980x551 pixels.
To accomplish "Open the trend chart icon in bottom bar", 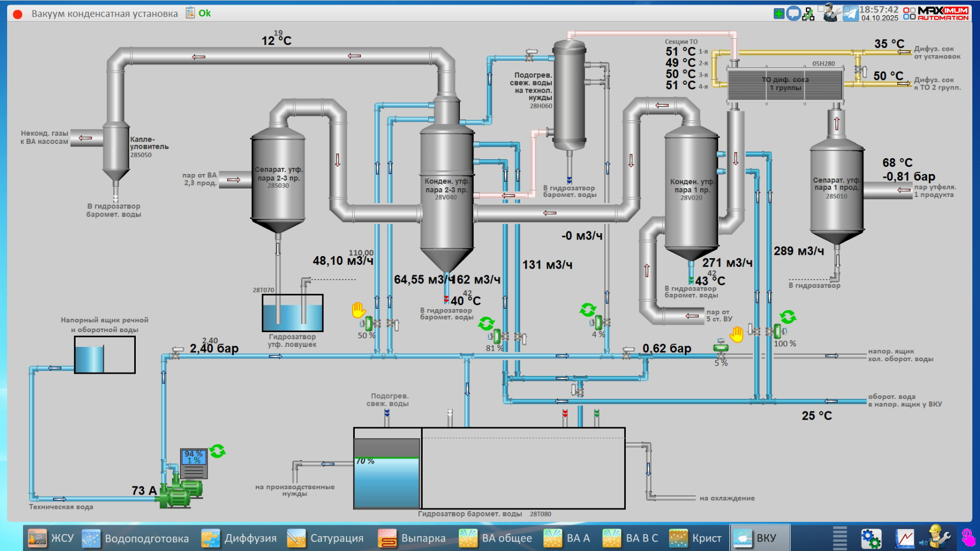I will click(x=905, y=538).
